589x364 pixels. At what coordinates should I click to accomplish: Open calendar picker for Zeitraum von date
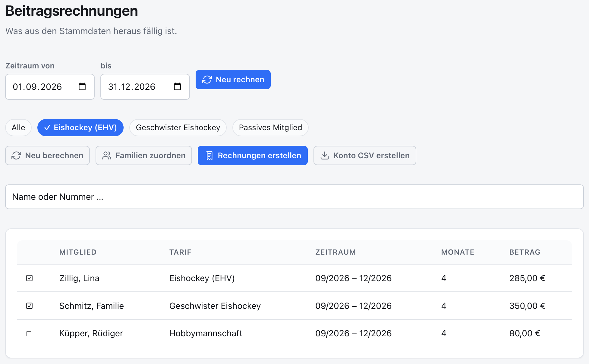point(82,87)
